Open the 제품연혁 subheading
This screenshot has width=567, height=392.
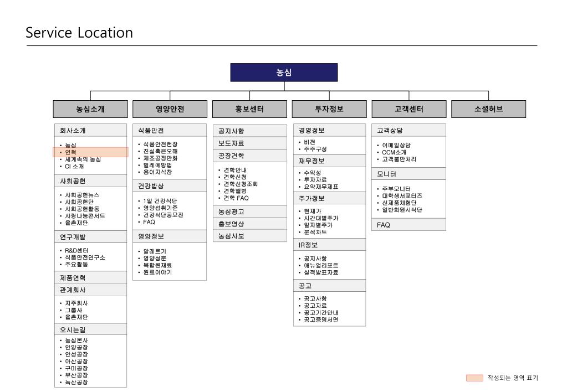91,278
